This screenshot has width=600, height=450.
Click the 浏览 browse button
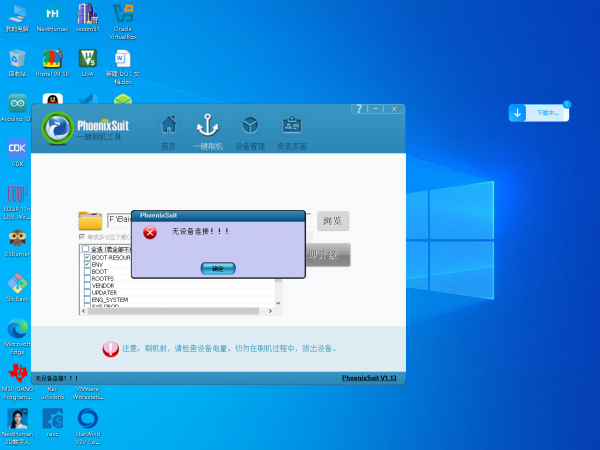click(x=335, y=221)
